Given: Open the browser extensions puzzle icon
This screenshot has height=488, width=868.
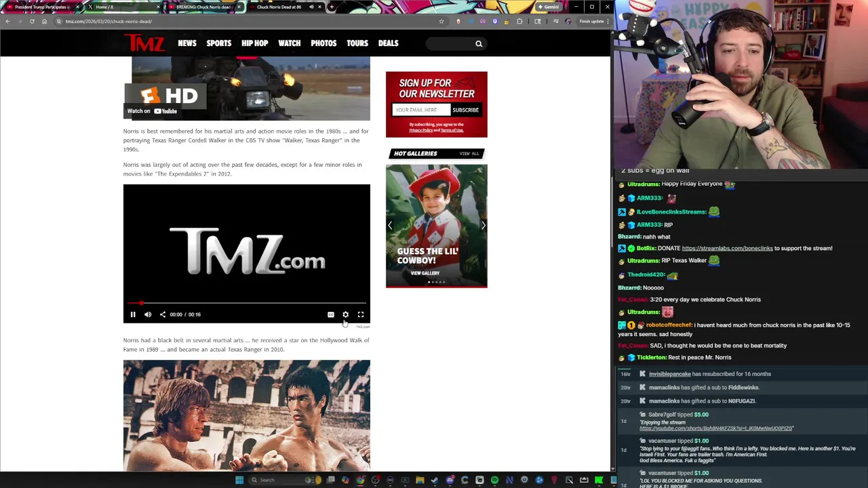Looking at the screenshot, I should click(x=519, y=21).
